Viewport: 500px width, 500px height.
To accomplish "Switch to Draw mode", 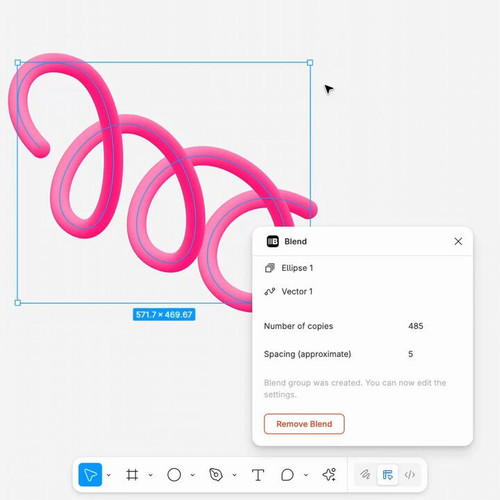I will tap(365, 475).
